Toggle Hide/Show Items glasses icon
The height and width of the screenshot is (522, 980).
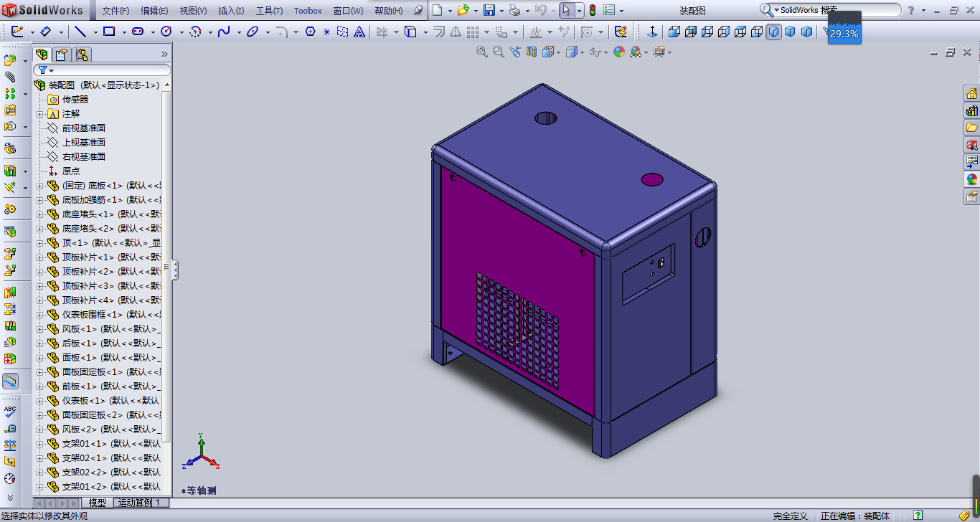click(x=594, y=52)
